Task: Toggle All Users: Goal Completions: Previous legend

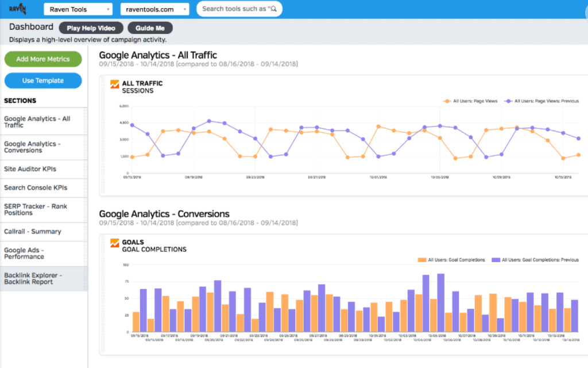Action: tap(535, 260)
